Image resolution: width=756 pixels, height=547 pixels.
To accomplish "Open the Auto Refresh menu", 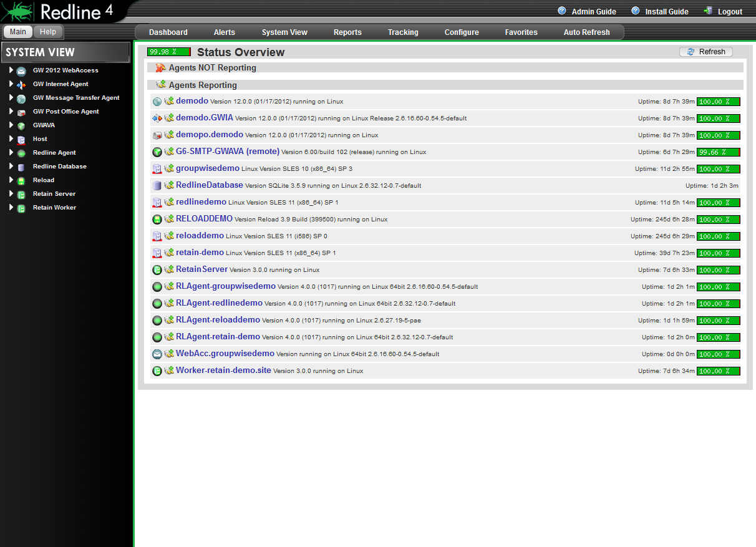I will click(x=587, y=32).
